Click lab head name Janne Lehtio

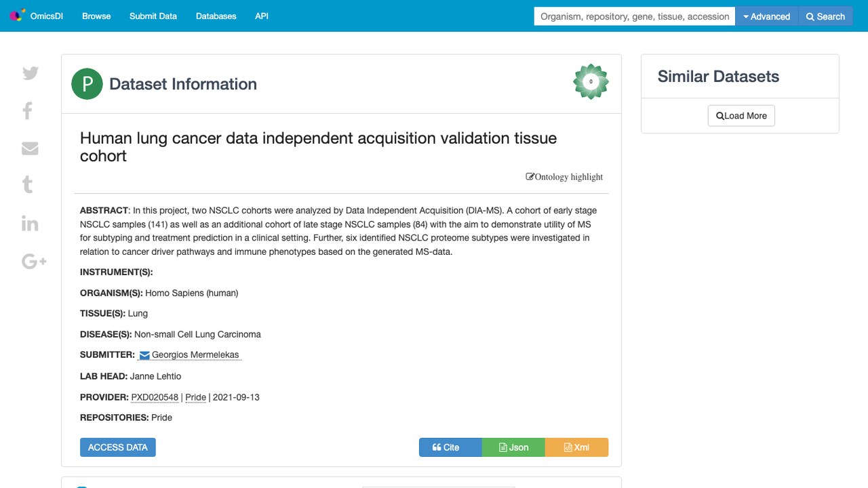click(x=155, y=376)
